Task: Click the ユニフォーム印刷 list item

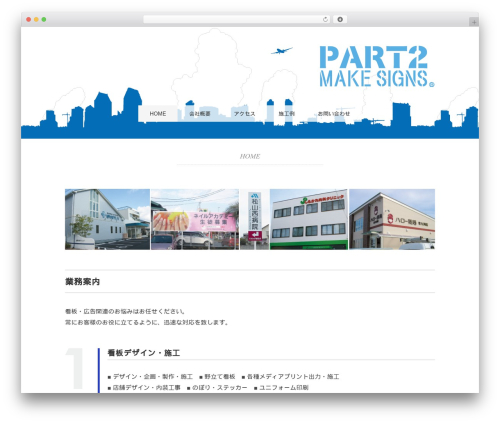Action: tap(281, 388)
